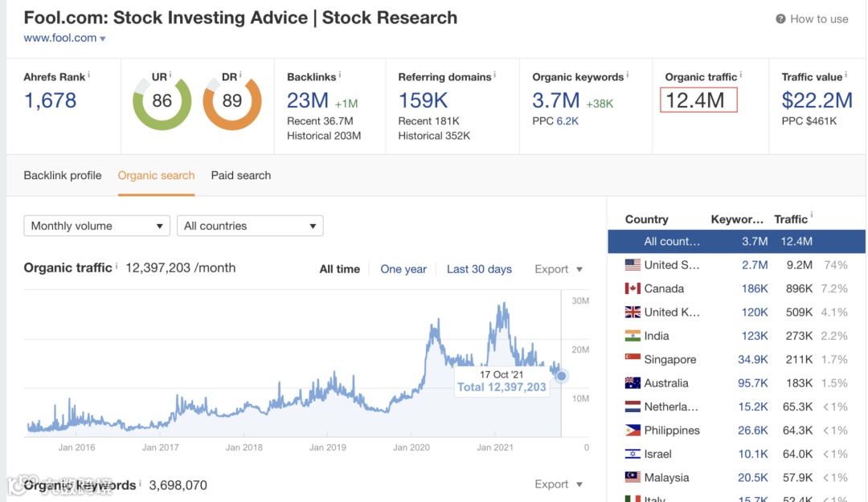Click Canada keywords count 186K

[755, 288]
